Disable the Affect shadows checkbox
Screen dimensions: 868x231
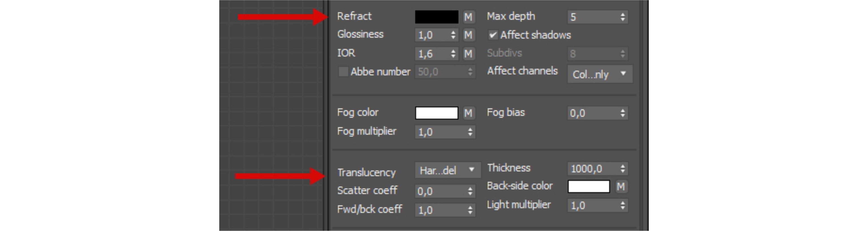[493, 35]
